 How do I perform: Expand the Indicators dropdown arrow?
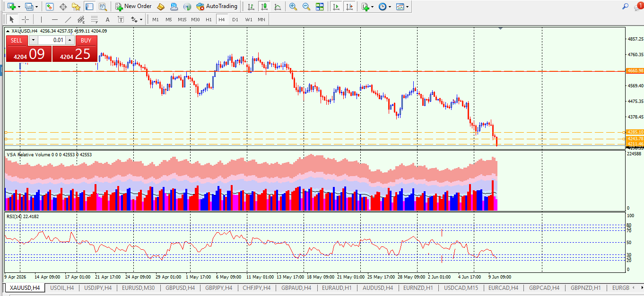coord(373,7)
